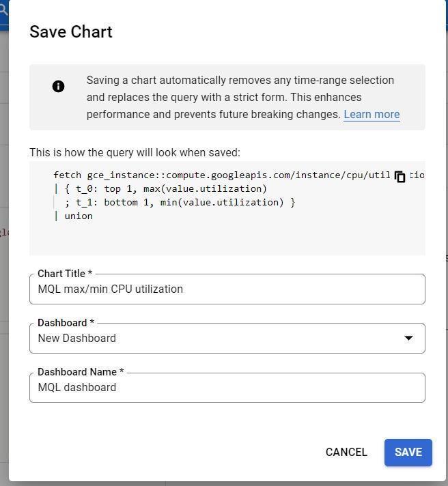Click the Save Chart dialog heading
Screen dimensions: 448x486
coord(71,32)
